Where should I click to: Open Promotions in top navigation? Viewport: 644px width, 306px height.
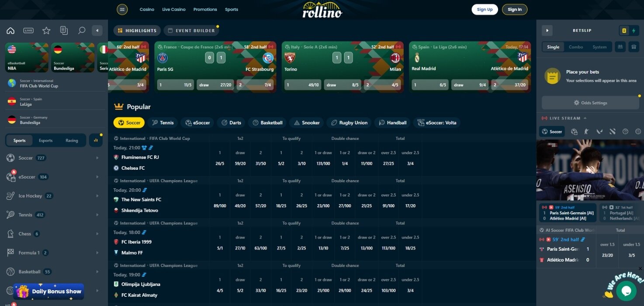[205, 9]
